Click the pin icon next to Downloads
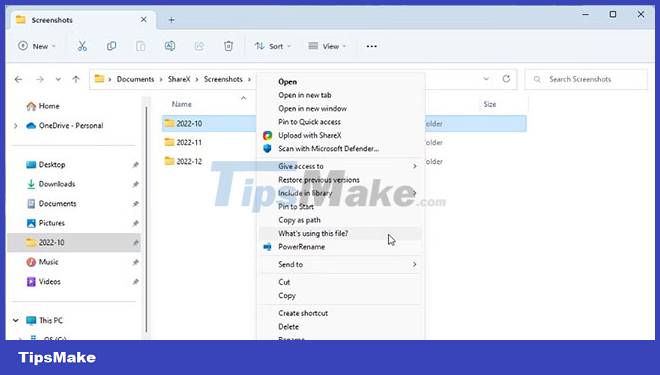The height and width of the screenshot is (375, 660). click(x=136, y=184)
